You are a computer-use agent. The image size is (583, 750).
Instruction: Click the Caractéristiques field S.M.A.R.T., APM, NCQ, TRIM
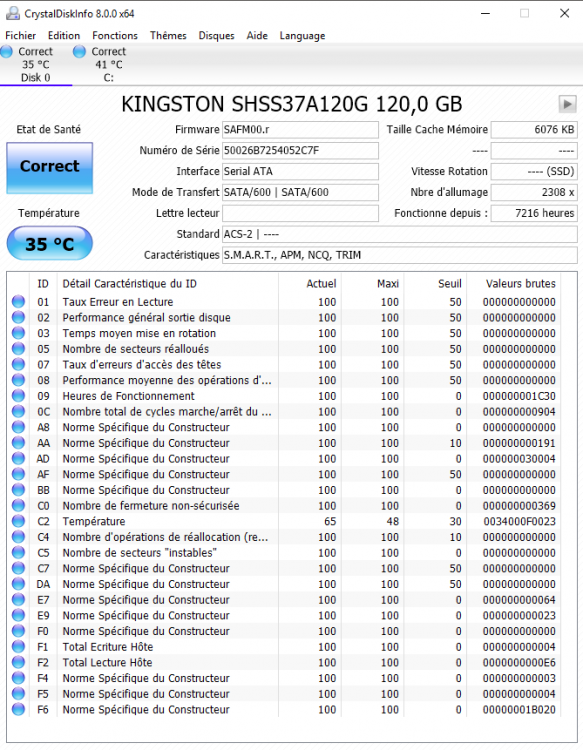pyautogui.click(x=400, y=255)
